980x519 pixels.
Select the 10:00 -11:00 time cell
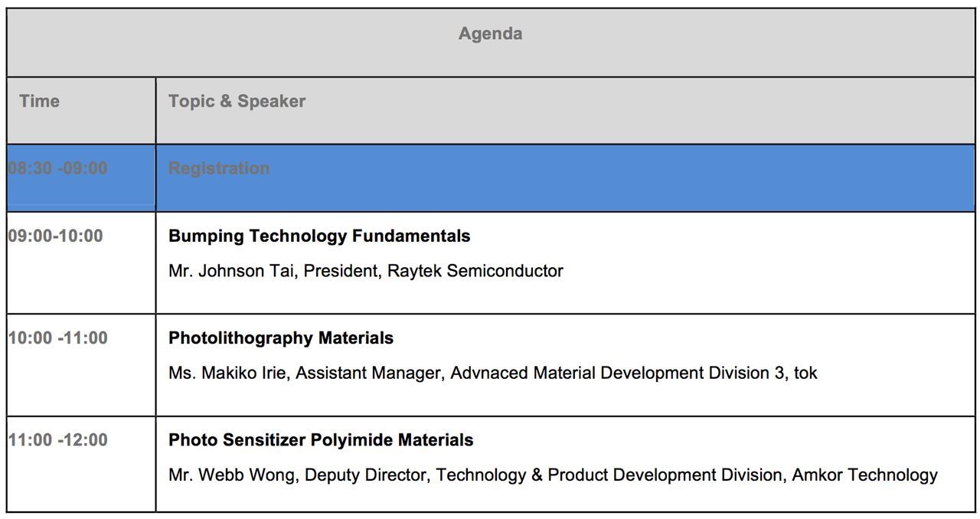coord(58,338)
